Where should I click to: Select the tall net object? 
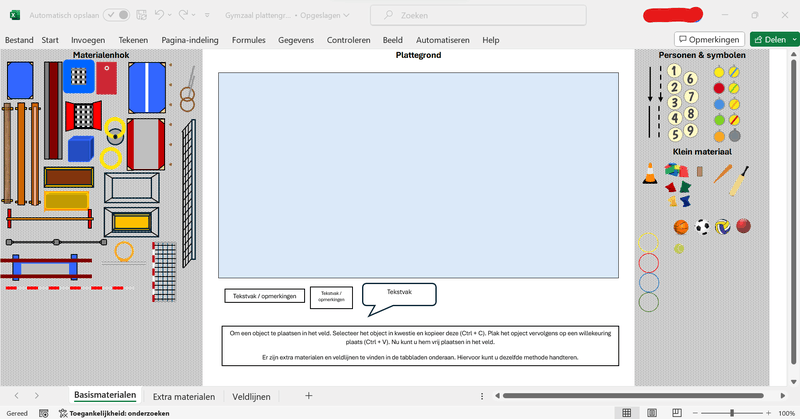pyautogui.click(x=189, y=193)
